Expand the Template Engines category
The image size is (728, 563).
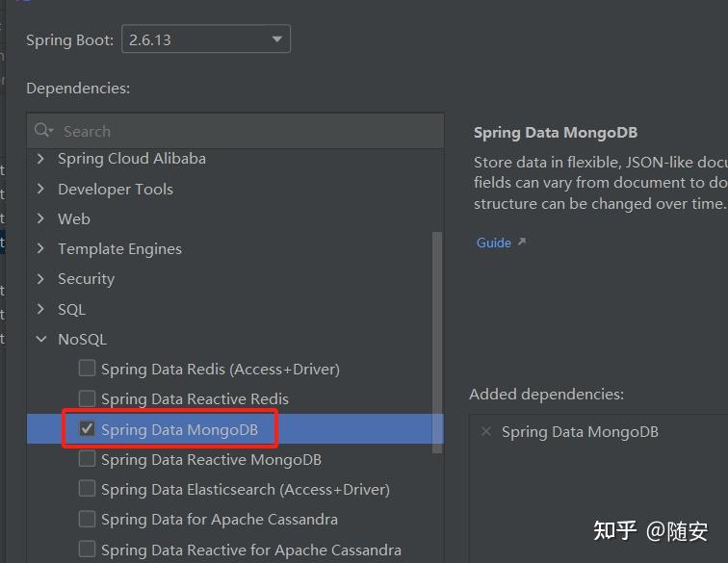tap(40, 248)
